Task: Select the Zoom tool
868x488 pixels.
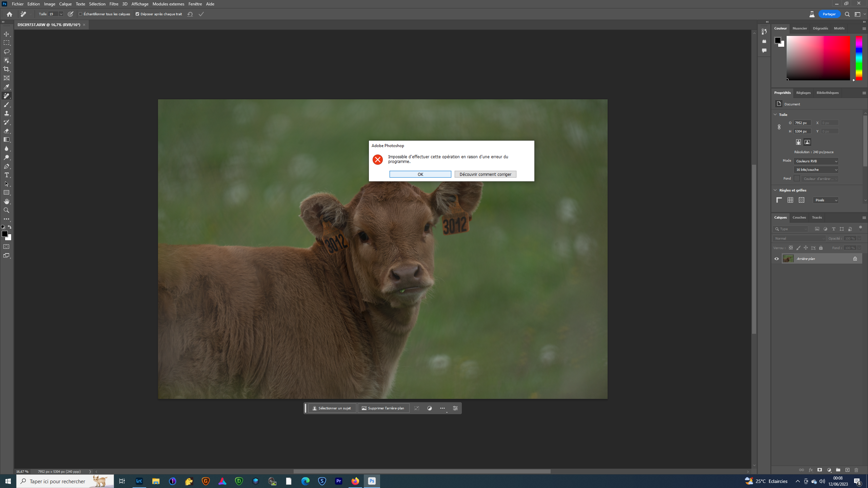Action: (7, 210)
